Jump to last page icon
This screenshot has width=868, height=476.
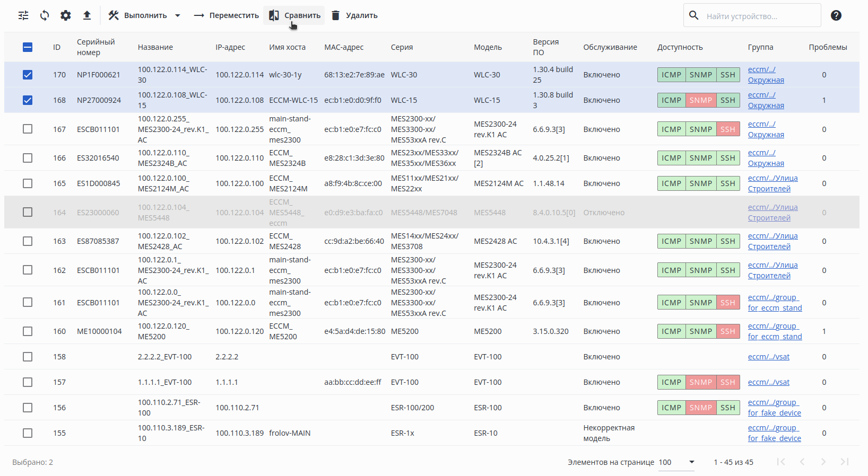pyautogui.click(x=845, y=462)
